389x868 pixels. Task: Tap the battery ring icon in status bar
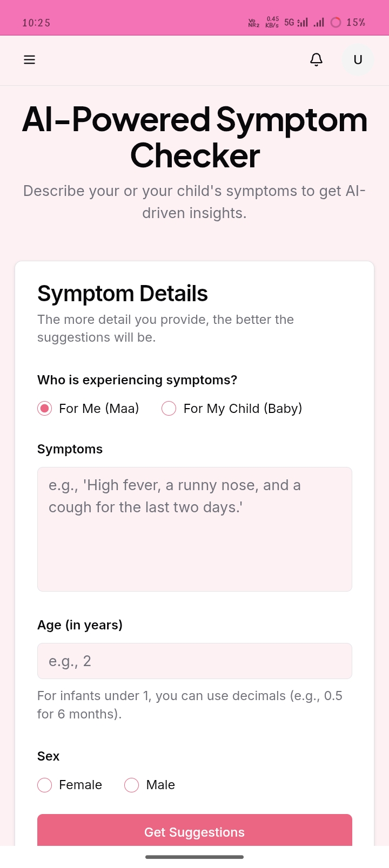tap(336, 22)
